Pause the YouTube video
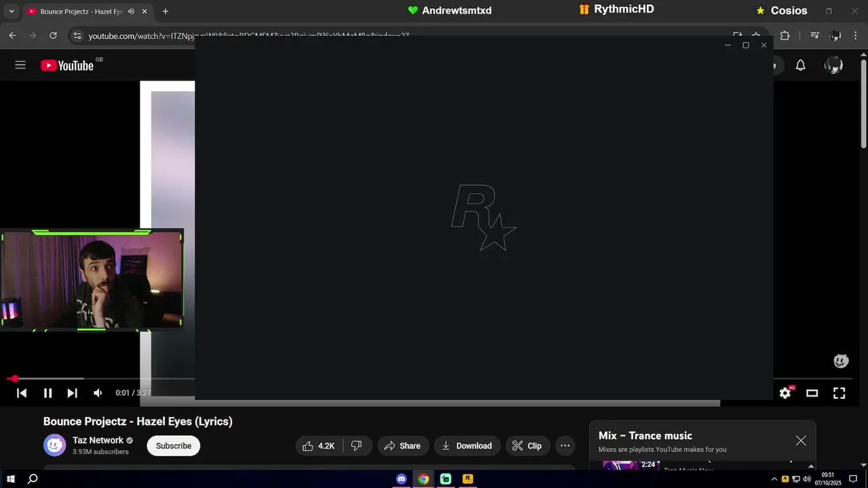 (47, 393)
